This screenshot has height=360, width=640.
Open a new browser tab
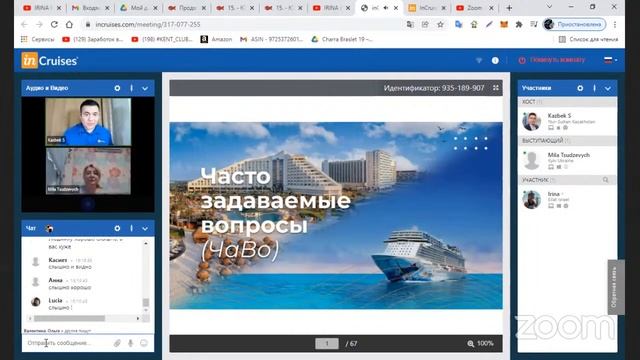(x=509, y=8)
